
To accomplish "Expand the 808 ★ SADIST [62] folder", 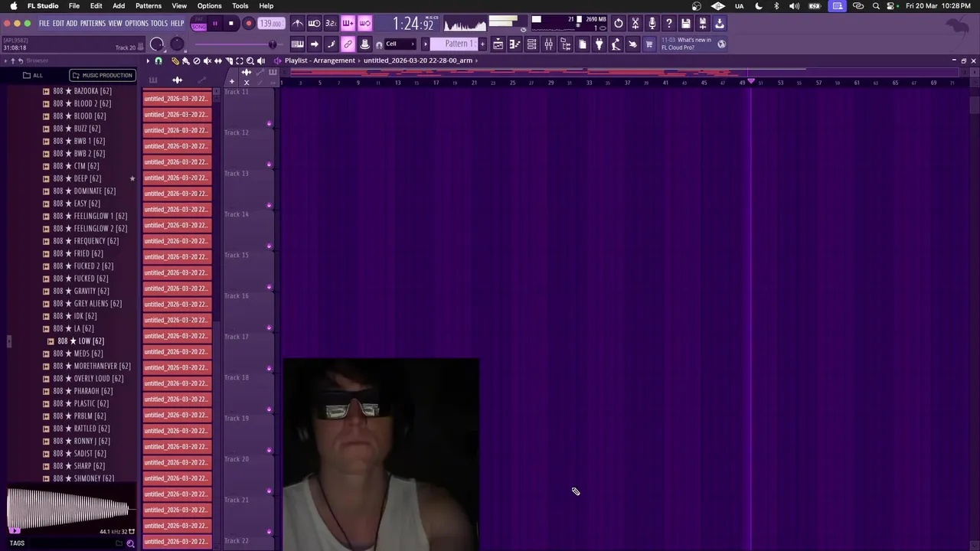I will [x=46, y=454].
